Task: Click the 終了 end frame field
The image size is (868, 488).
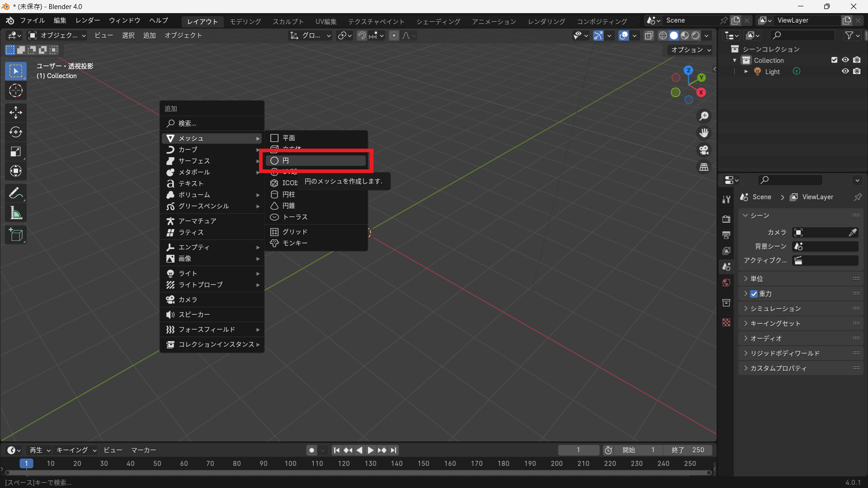Action: (x=688, y=450)
